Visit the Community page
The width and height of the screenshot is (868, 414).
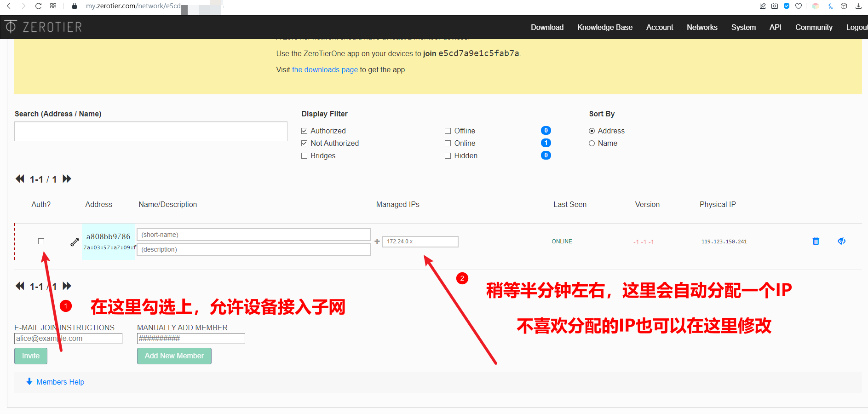coord(814,27)
